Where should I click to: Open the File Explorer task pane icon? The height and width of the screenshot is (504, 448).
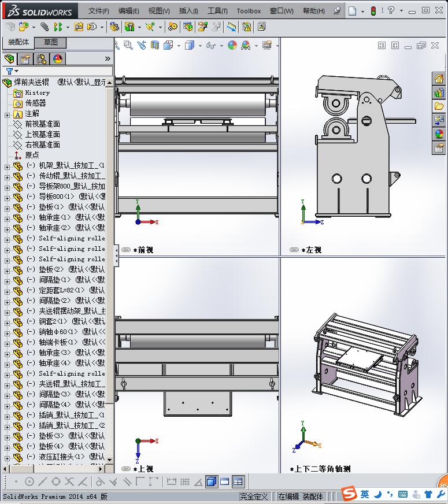pyautogui.click(x=439, y=106)
